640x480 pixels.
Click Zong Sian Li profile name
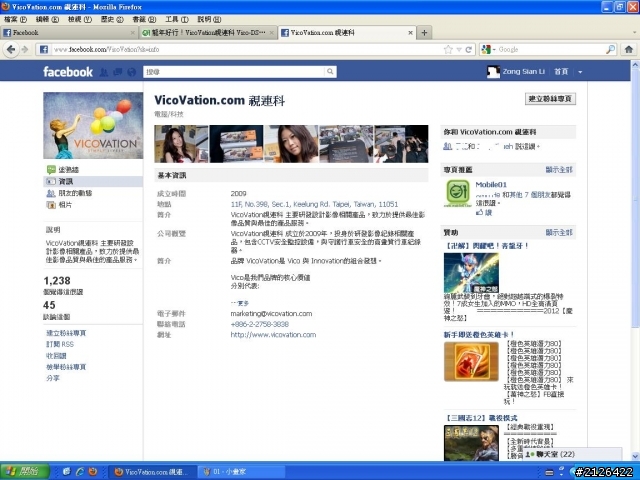pyautogui.click(x=524, y=71)
